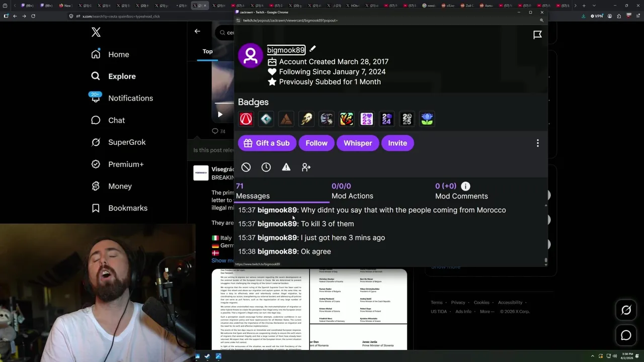The image size is (644, 362).
Task: Click the info icon beside Mod Comments
Action: tap(465, 186)
